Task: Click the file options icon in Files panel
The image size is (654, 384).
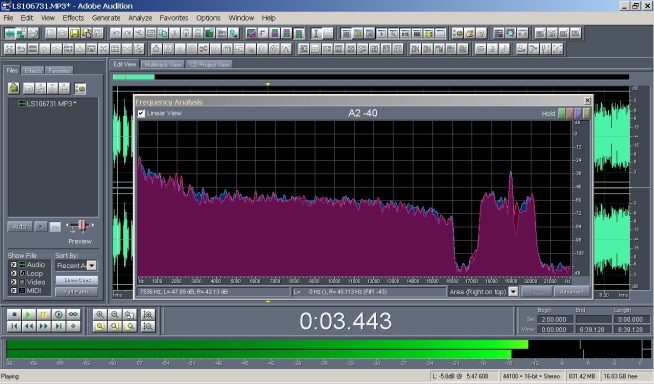Action: [80, 88]
